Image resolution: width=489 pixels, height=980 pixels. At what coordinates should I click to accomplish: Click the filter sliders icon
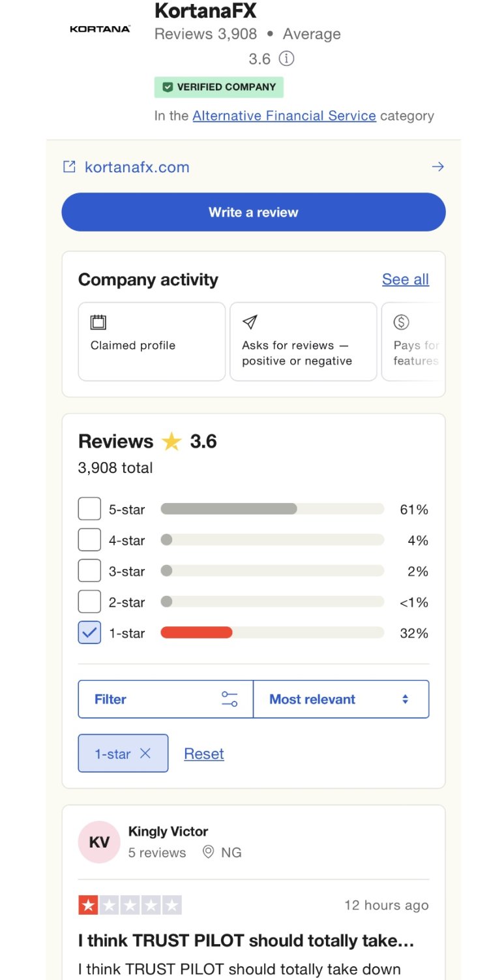click(230, 699)
